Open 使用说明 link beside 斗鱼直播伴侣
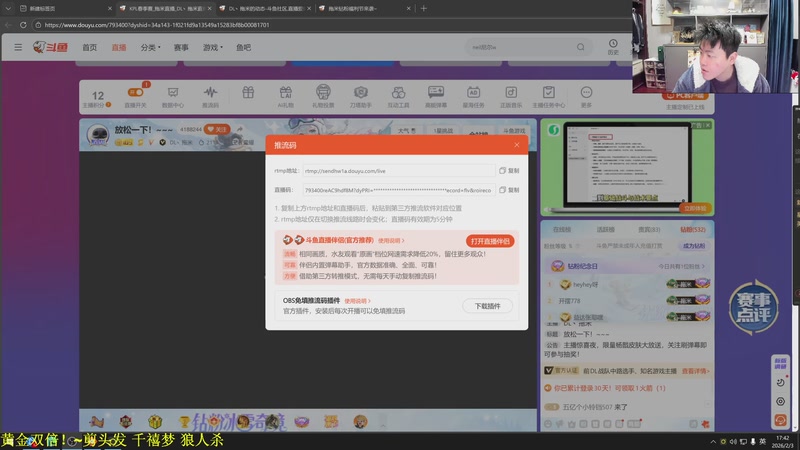 click(x=391, y=241)
